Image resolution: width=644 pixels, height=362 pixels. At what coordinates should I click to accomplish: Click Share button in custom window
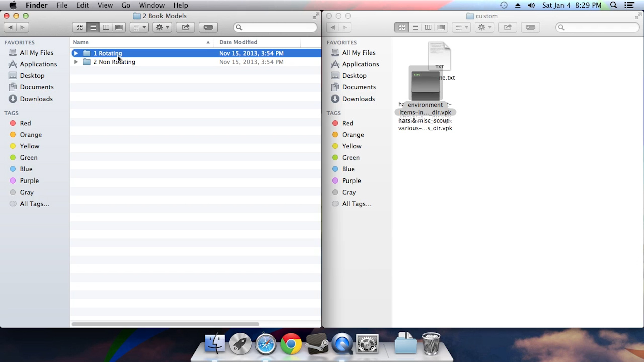pos(507,27)
